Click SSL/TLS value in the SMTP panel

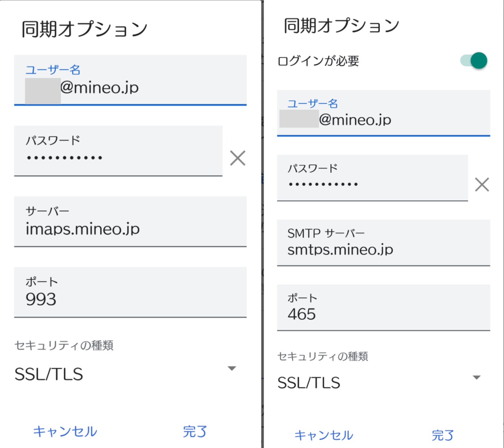(309, 383)
